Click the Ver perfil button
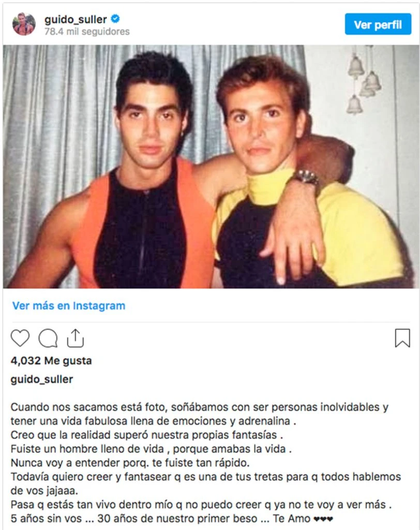The image size is (420, 530). (378, 24)
